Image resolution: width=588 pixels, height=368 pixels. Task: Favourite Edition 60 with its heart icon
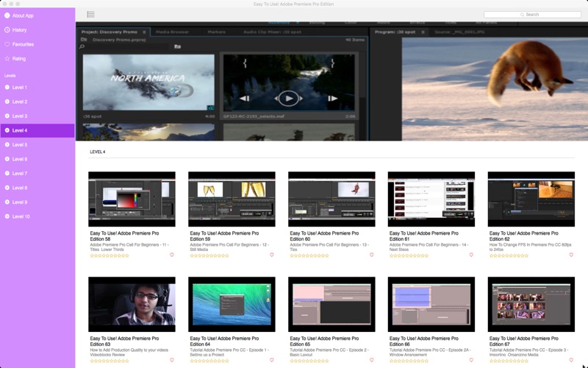[x=372, y=255]
